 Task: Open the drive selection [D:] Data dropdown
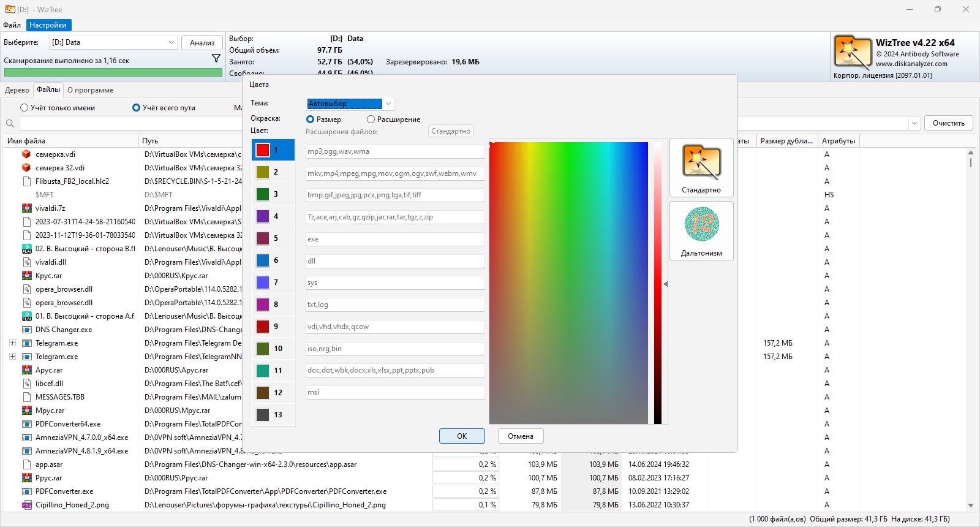[114, 42]
